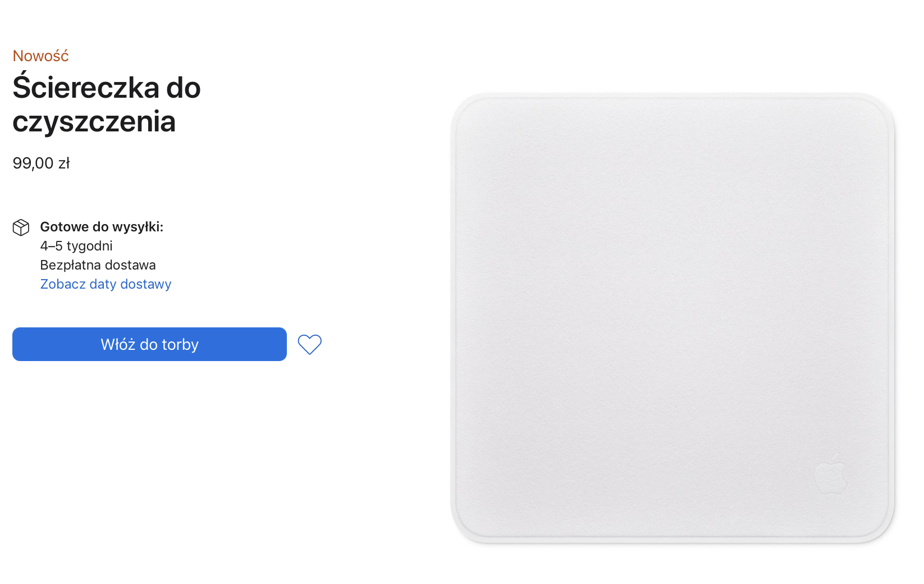Click the 99,00 zł price
This screenshot has width=924, height=584.
[x=41, y=163]
